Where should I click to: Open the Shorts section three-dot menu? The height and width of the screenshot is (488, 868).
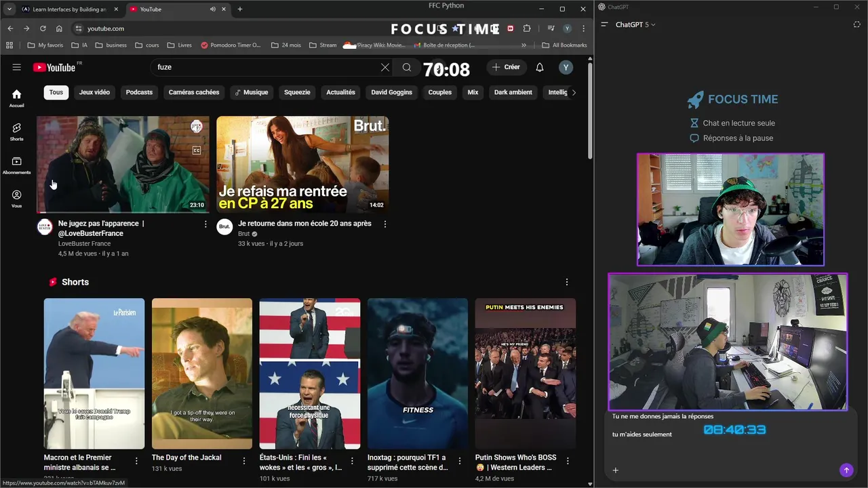[567, 282]
